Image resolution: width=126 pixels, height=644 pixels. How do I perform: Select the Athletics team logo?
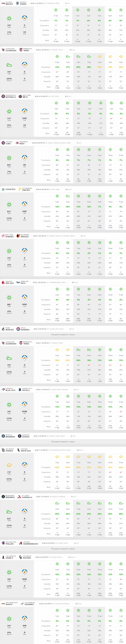click(3, 189)
